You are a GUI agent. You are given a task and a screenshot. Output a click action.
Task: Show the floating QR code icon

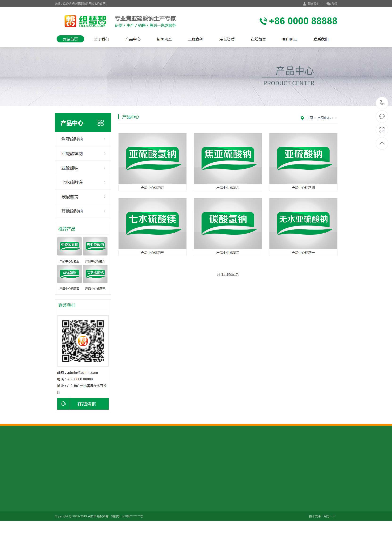(x=382, y=130)
